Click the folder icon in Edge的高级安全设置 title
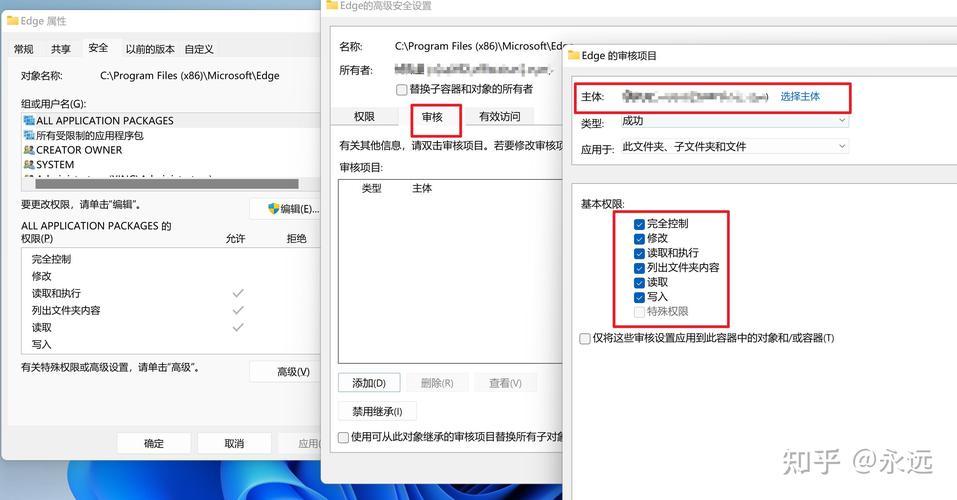Screen dimensions: 957x500 [x=332, y=5]
